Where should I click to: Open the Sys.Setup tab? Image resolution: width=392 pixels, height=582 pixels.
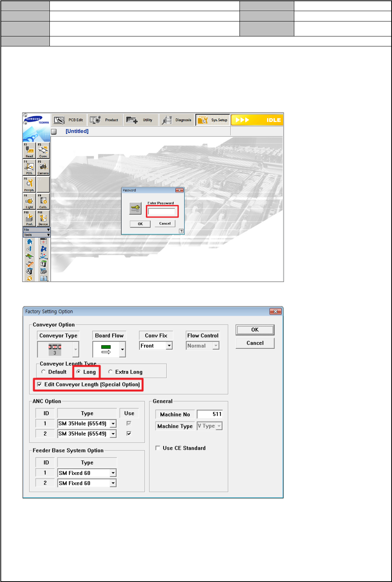(x=213, y=120)
